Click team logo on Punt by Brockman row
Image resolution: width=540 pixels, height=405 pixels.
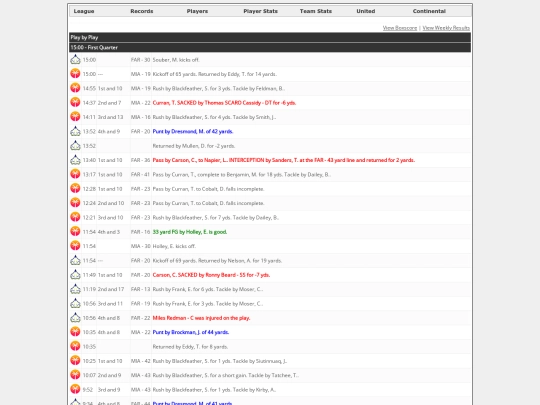coord(75,332)
